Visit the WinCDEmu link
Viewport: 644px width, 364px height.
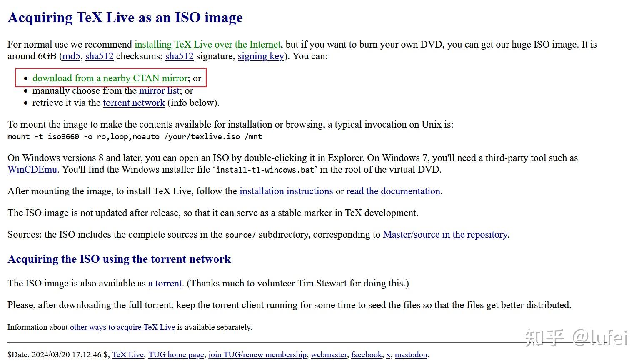[x=32, y=170]
